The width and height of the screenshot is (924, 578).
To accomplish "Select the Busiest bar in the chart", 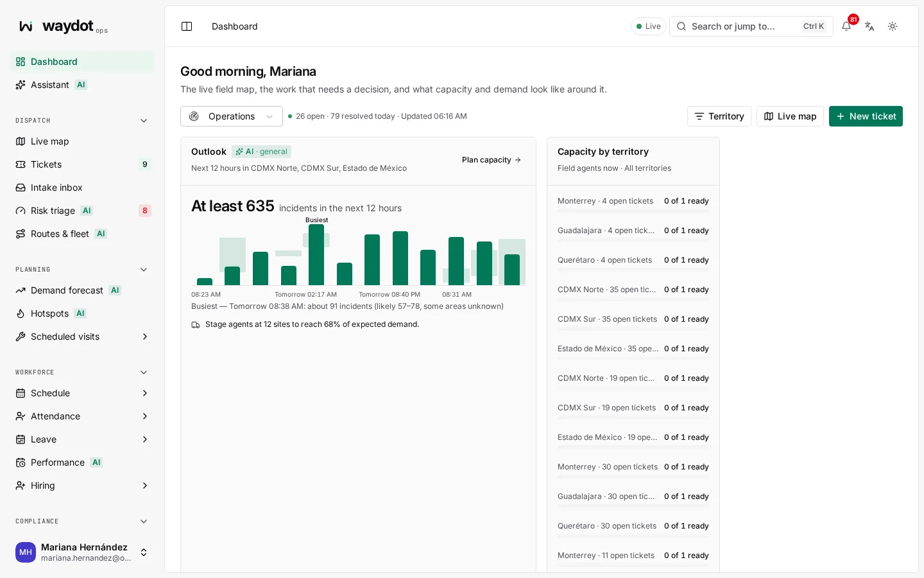I will pyautogui.click(x=316, y=254).
